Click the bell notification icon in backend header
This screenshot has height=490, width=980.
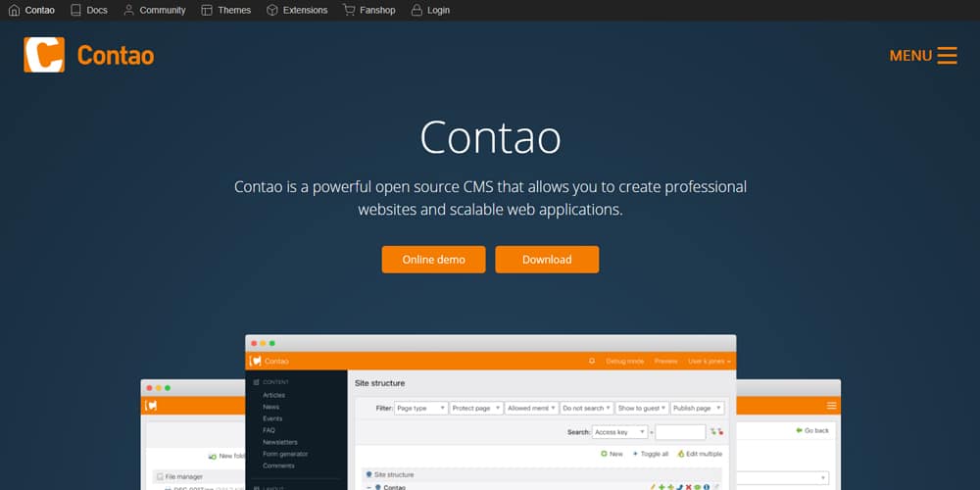pyautogui.click(x=592, y=362)
